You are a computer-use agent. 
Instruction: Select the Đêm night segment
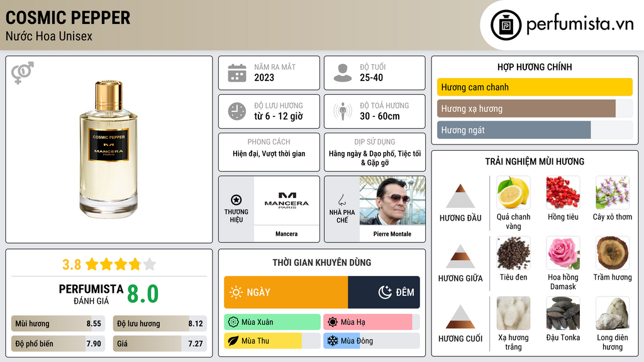[384, 292]
